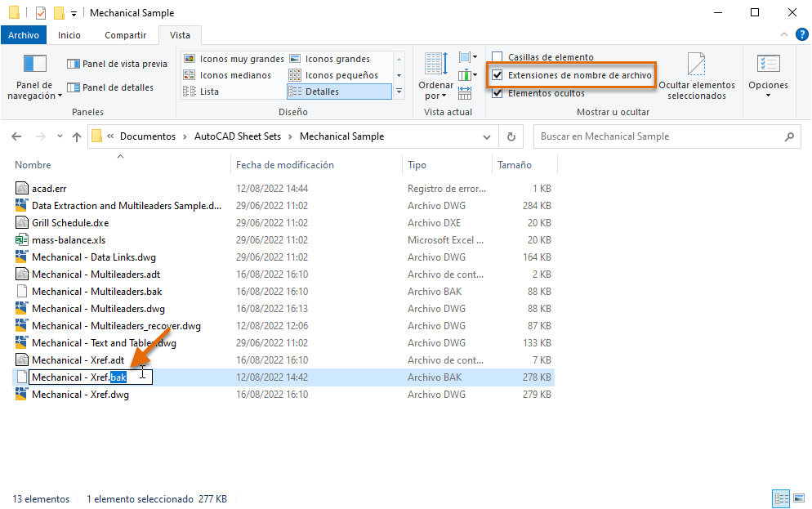The width and height of the screenshot is (812, 509).
Task: Open recent locations dropdown arrow
Action: coord(60,136)
